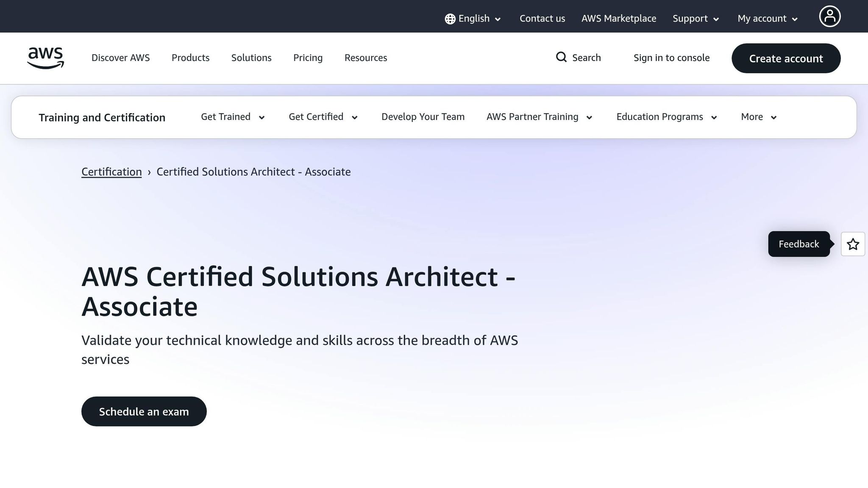The image size is (868, 488).
Task: Open the Resources menu
Action: click(366, 58)
